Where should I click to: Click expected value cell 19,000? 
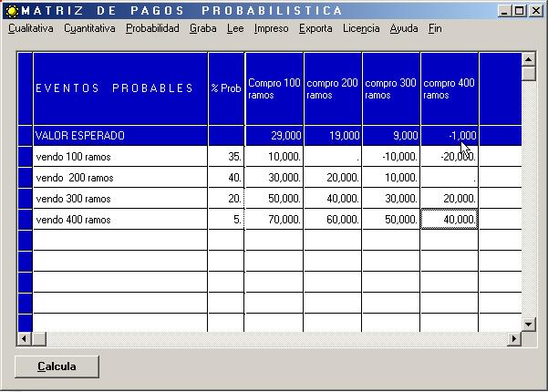pyautogui.click(x=333, y=136)
